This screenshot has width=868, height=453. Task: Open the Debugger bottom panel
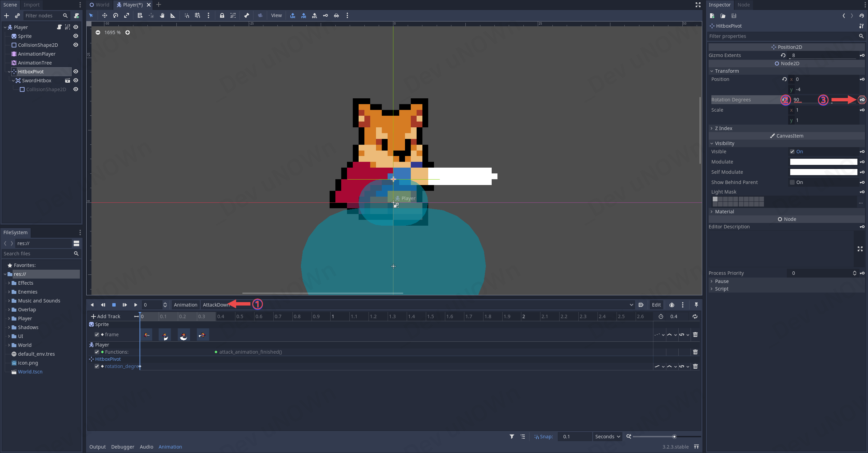[122, 447]
